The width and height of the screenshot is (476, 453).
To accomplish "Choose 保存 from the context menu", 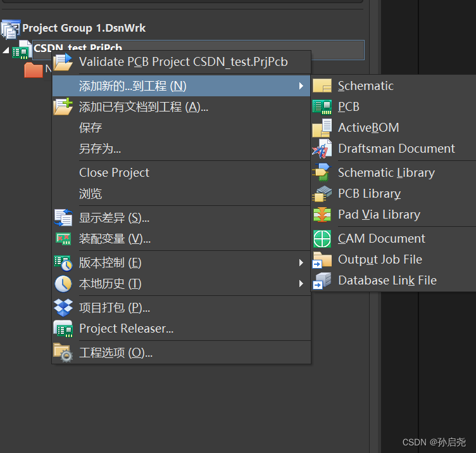I will [182, 127].
